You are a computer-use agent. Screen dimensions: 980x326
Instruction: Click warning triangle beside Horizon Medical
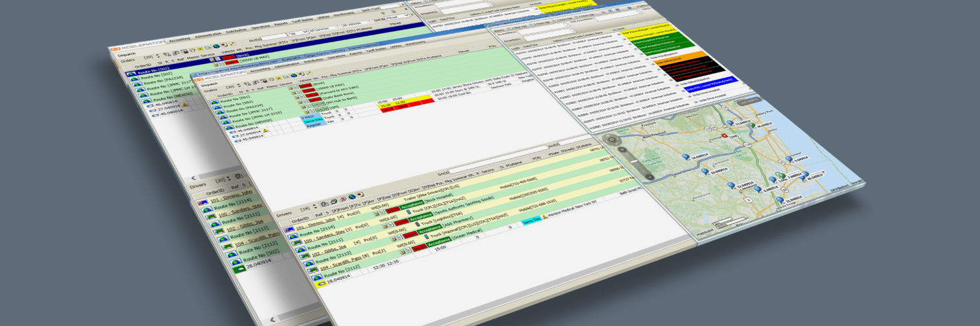[x=545, y=217]
